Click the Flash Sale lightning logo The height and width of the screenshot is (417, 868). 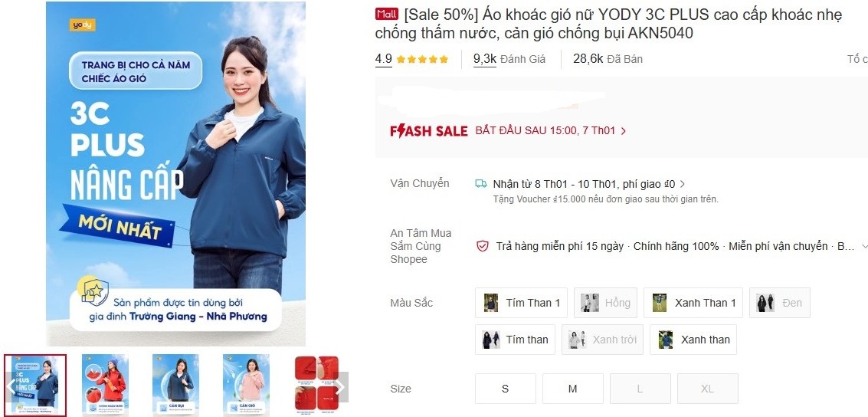(429, 130)
